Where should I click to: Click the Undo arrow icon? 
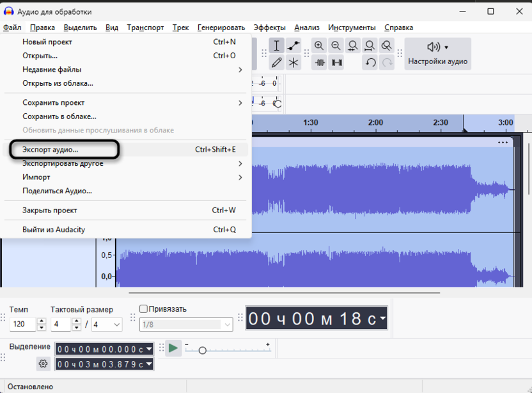point(370,63)
